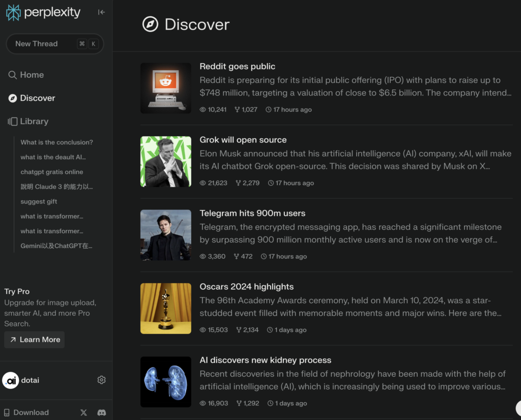Image resolution: width=521 pixels, height=420 pixels.
Task: Click the fork icon beside 2,134
Action: [239, 329]
